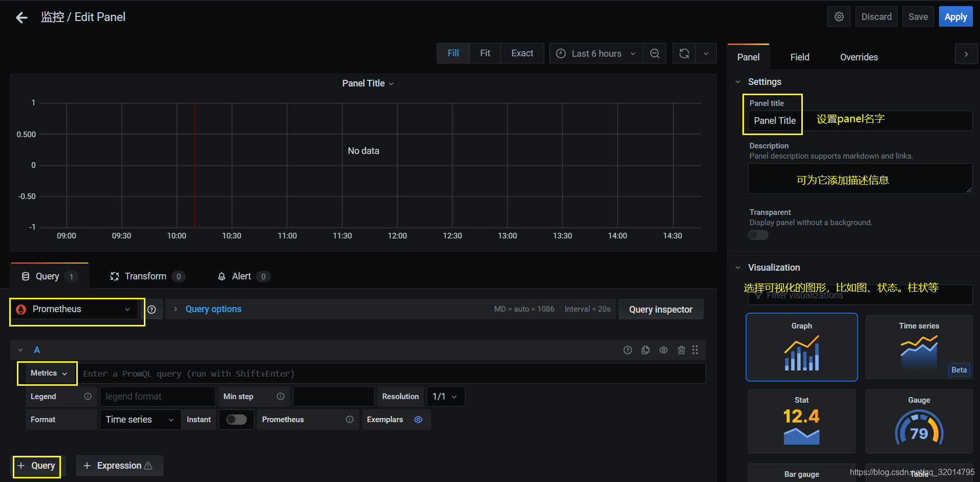Select the Query tab
Image resolution: width=980 pixels, height=482 pixels.
point(50,276)
